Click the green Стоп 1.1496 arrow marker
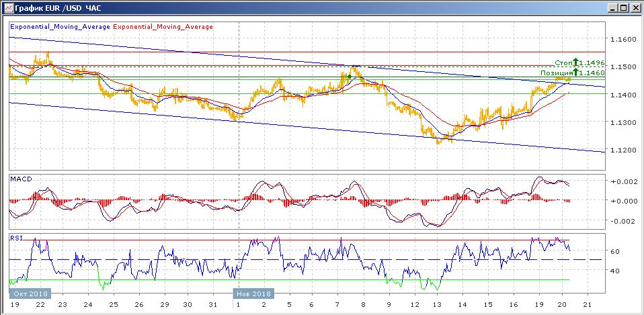This screenshot has width=644, height=315. point(577,62)
